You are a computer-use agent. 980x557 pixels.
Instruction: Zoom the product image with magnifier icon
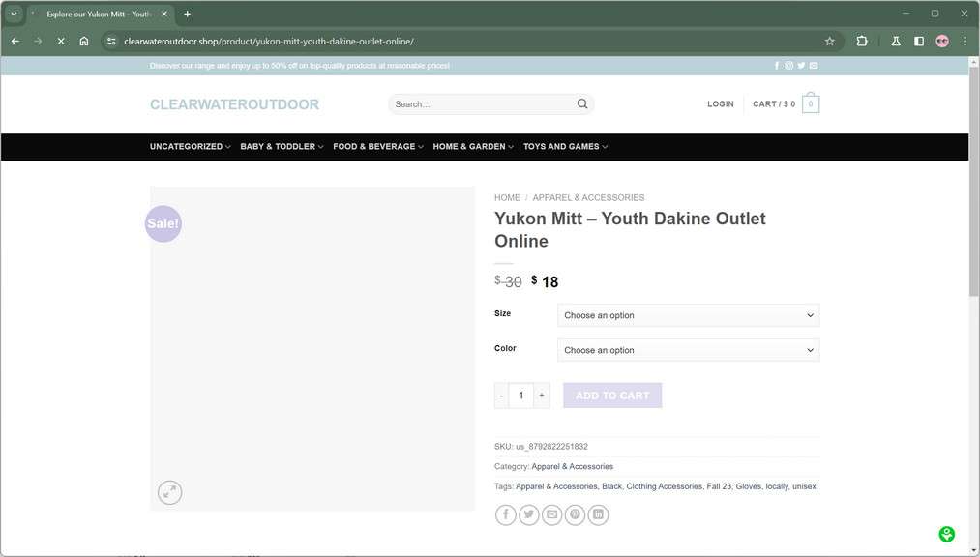coord(170,492)
